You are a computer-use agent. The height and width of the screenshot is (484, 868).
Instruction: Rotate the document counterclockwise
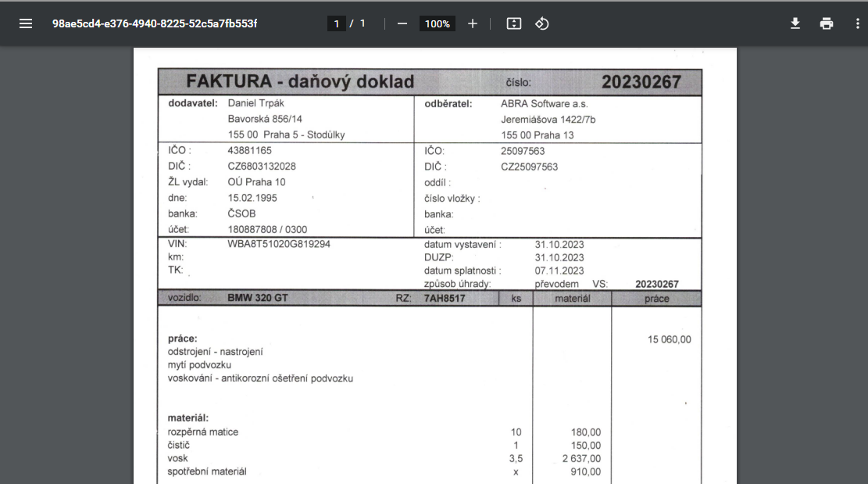[x=541, y=23]
